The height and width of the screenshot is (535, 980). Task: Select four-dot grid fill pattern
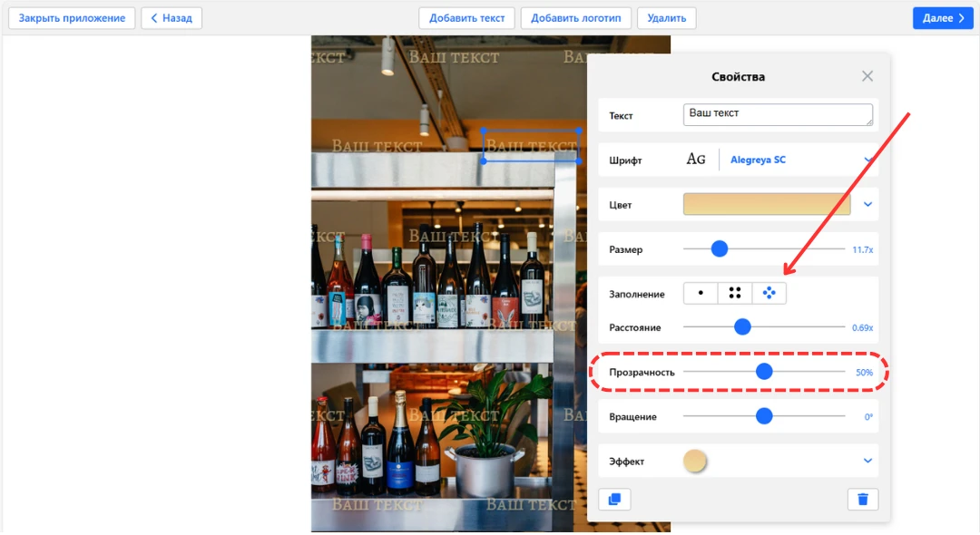[735, 293]
